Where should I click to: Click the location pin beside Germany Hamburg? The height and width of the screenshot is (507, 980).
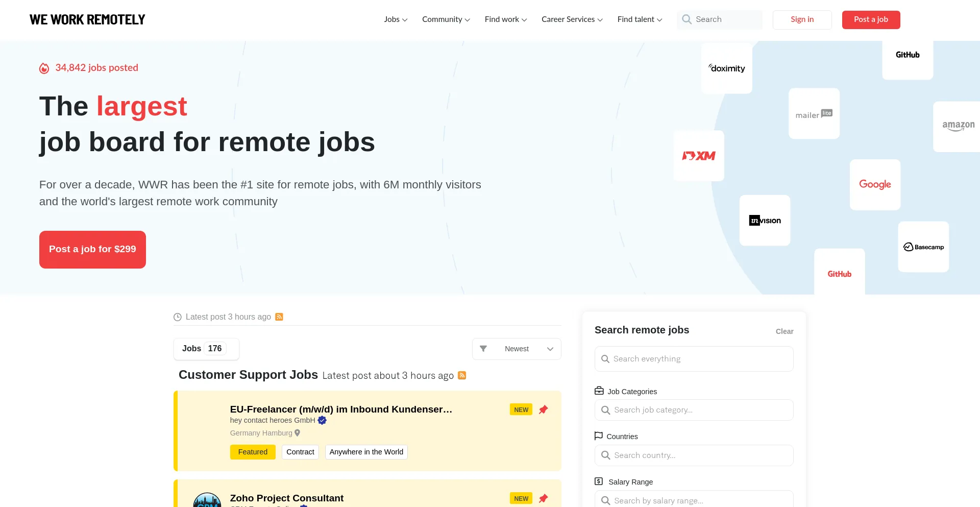tap(297, 432)
